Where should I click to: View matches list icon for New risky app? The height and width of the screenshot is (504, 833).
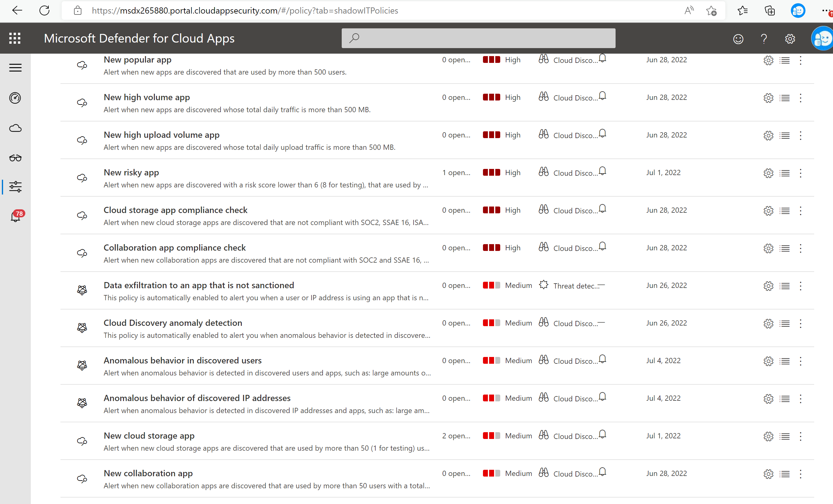point(785,173)
